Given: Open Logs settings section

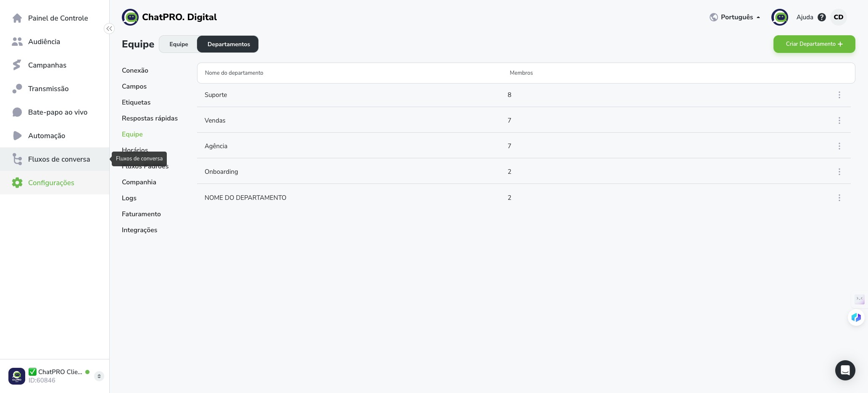Looking at the screenshot, I should click(129, 198).
